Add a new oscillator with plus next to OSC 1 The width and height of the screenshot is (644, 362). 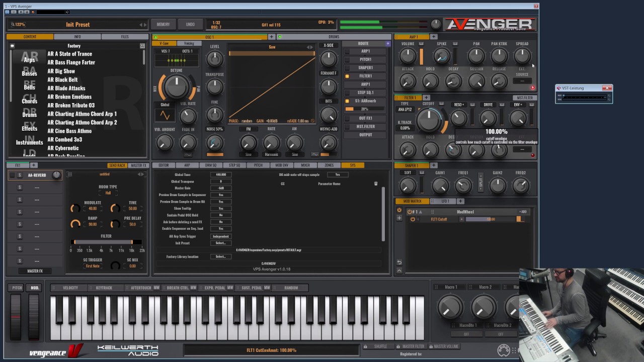pos(271,37)
